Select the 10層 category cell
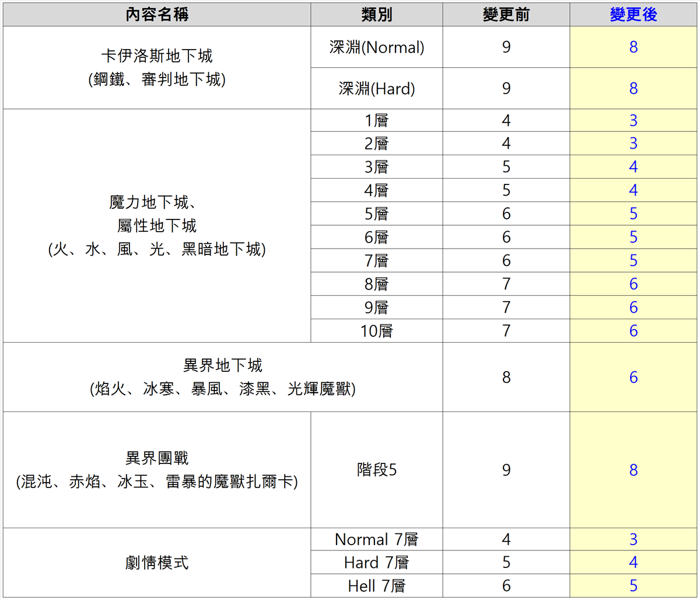700x600 pixels. click(376, 331)
